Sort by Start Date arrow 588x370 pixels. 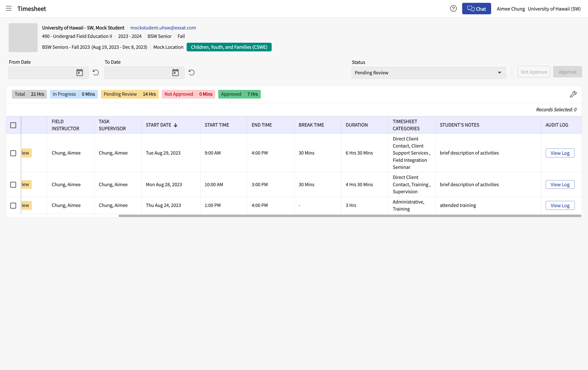[176, 125]
